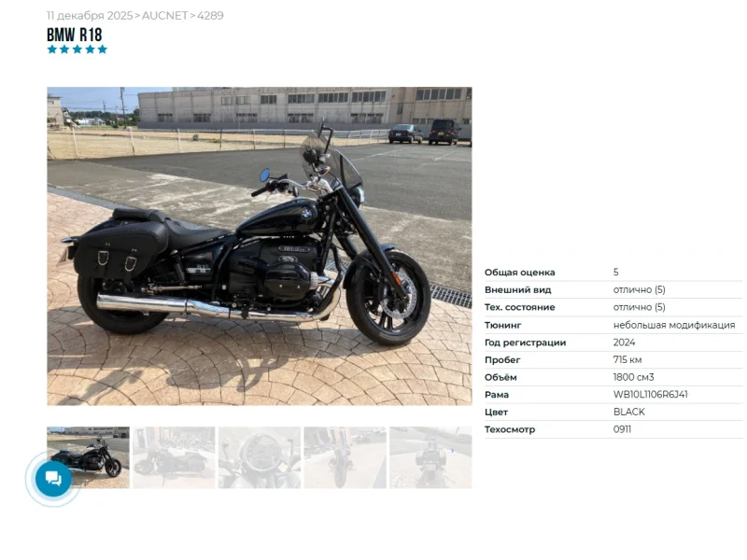This screenshot has height=560, width=747.
Task: Click the frame number WB10L1106R6J41
Action: click(x=650, y=394)
